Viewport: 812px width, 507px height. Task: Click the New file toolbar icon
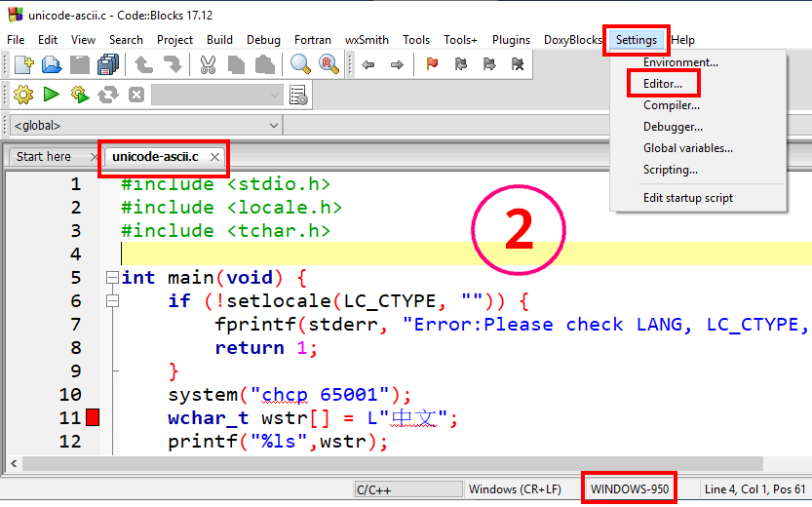tap(23, 65)
